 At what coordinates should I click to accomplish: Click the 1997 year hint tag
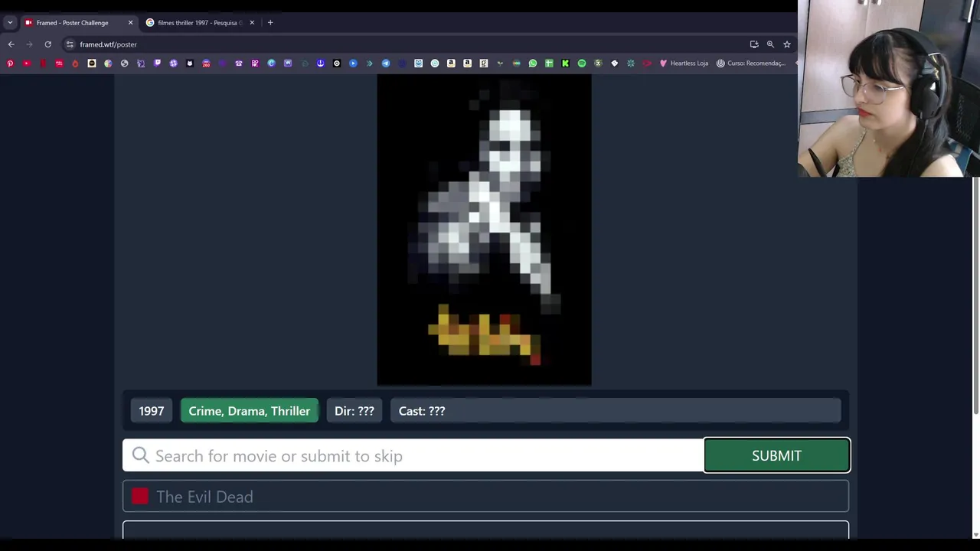pyautogui.click(x=152, y=411)
